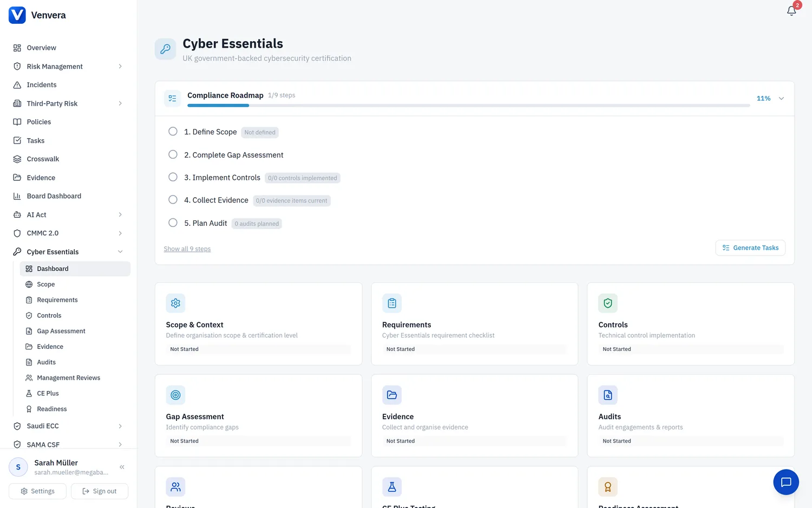Image resolution: width=812 pixels, height=508 pixels.
Task: Open notifications bell icon
Action: pyautogui.click(x=791, y=10)
